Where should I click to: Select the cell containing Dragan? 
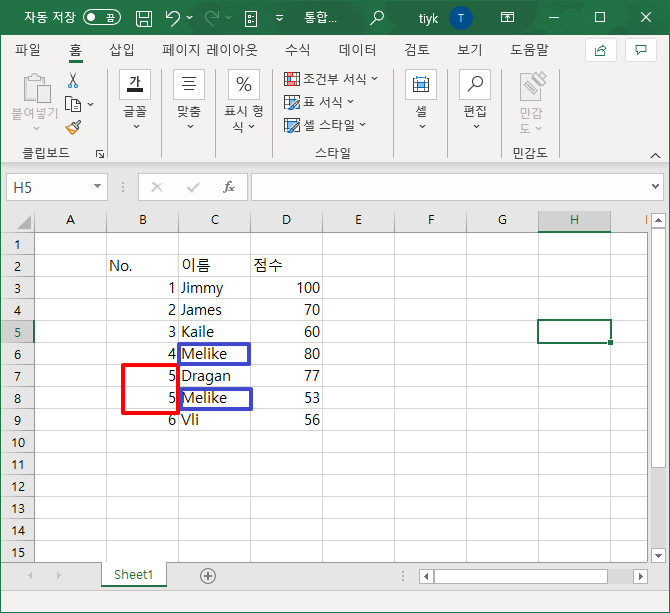(215, 376)
